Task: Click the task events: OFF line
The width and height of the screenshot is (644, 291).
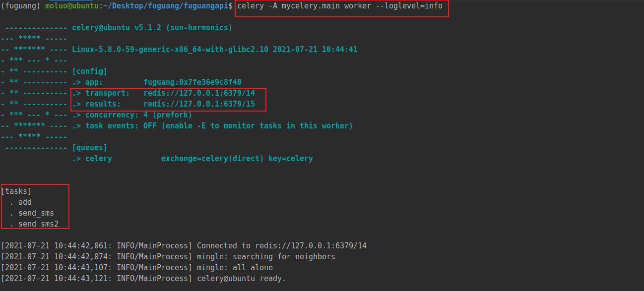Action: pos(212,126)
